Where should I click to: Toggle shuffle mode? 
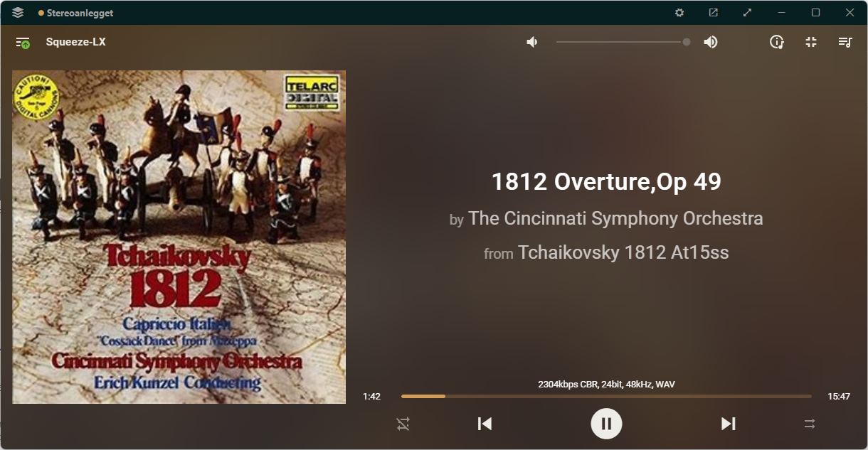[x=403, y=424]
